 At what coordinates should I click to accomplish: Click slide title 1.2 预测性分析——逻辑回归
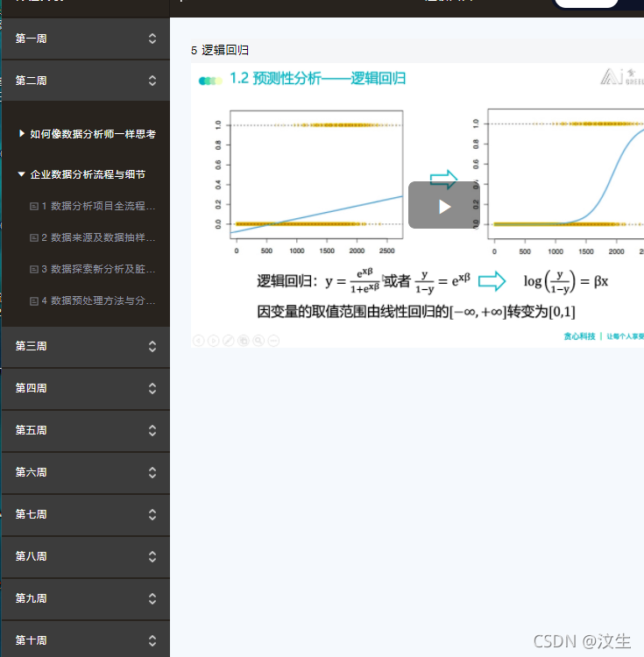(317, 78)
